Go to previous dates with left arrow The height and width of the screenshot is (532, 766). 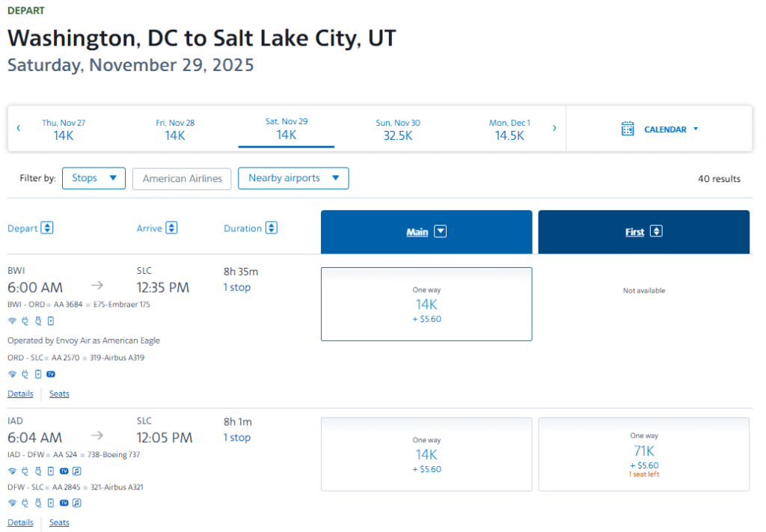click(19, 128)
